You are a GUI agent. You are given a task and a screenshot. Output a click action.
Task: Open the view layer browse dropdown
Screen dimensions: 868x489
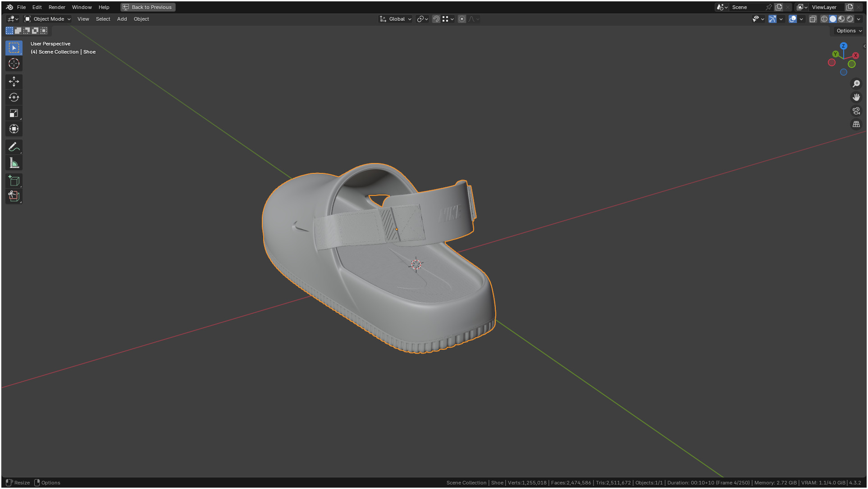[802, 7]
